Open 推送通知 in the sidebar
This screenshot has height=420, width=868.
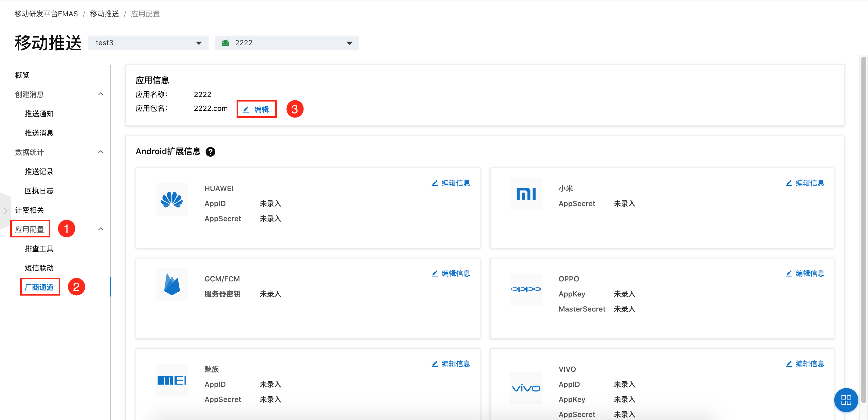click(39, 114)
